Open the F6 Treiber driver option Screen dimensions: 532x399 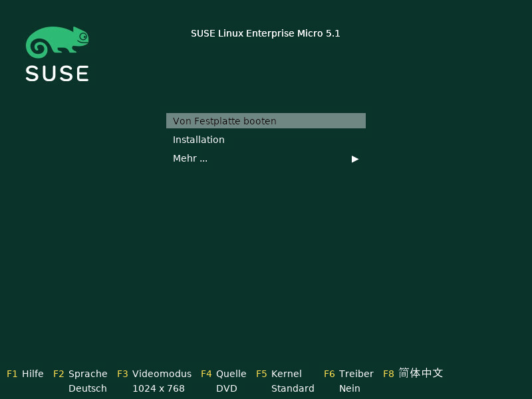348,374
